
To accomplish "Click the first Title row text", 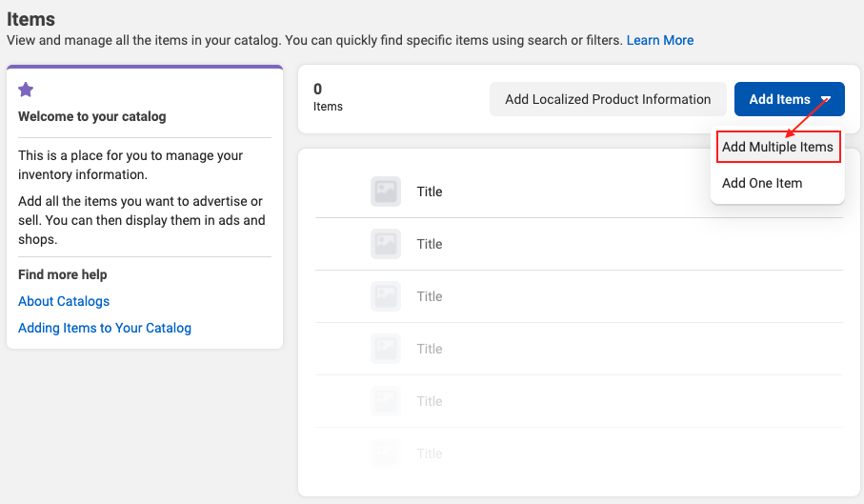I will click(430, 192).
